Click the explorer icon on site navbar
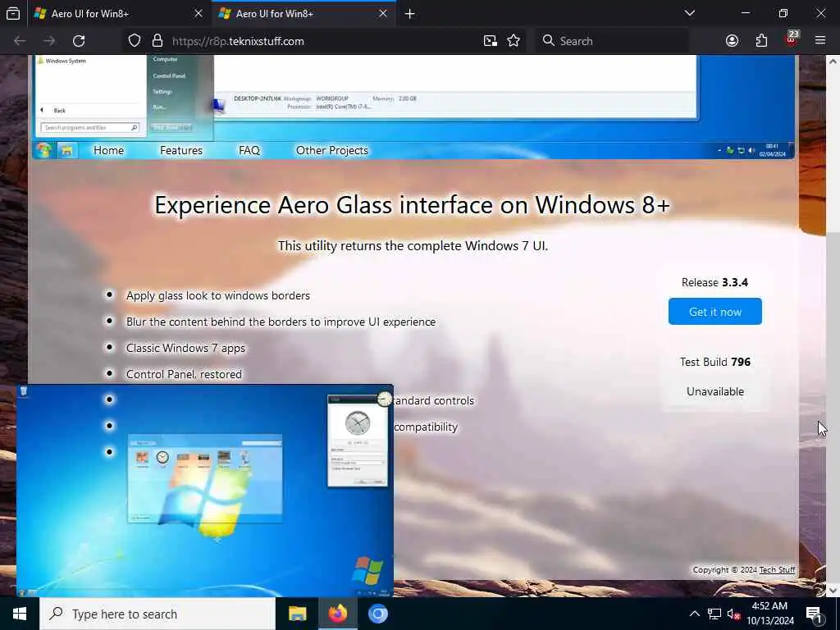 tap(67, 151)
